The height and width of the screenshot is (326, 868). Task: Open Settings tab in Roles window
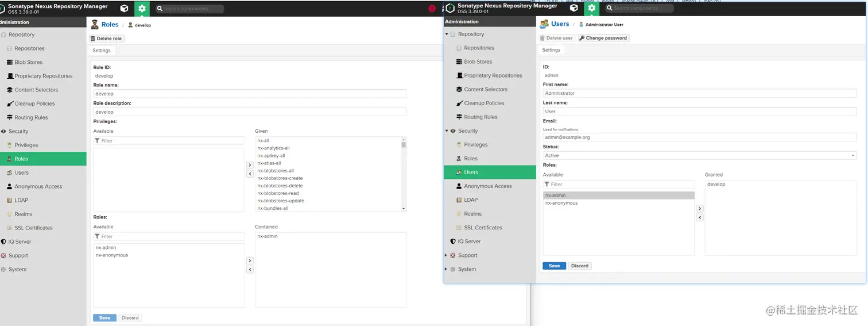[x=102, y=51]
